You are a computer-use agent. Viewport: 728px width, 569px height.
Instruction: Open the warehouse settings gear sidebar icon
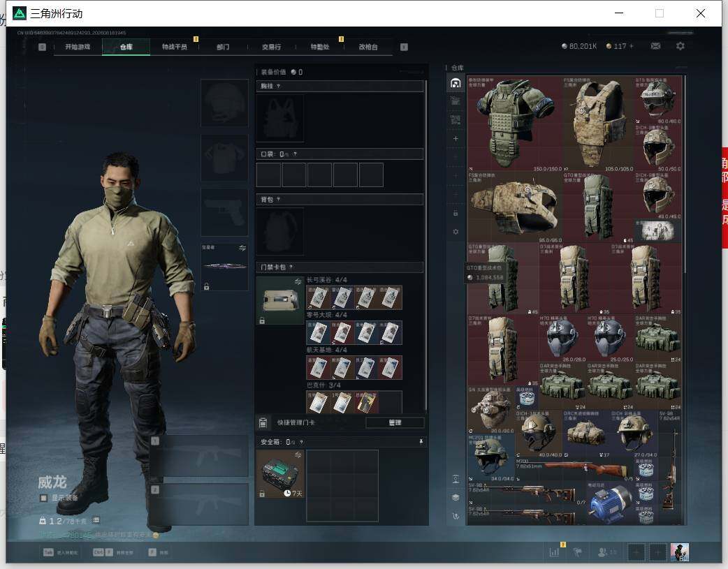(456, 232)
